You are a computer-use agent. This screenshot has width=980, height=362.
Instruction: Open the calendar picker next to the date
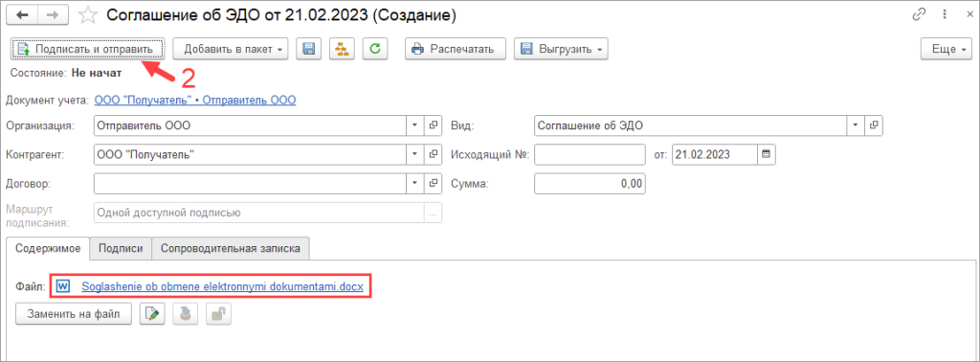coord(767,154)
